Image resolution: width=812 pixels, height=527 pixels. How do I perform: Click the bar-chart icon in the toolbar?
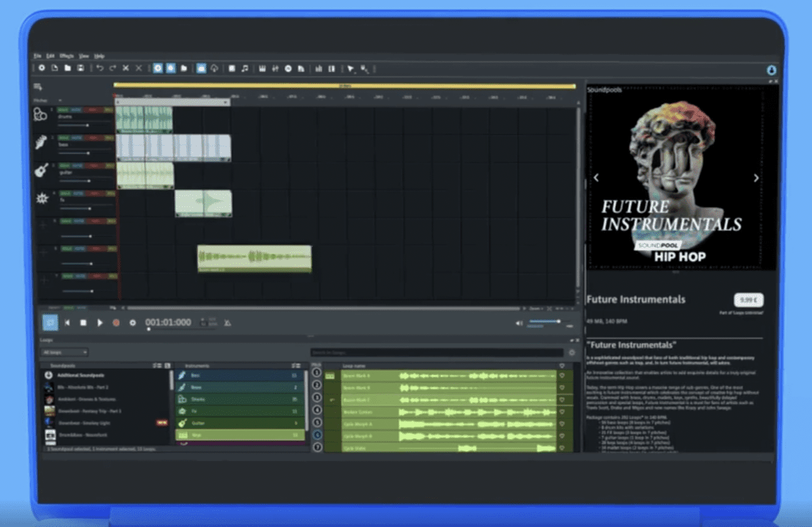click(319, 69)
